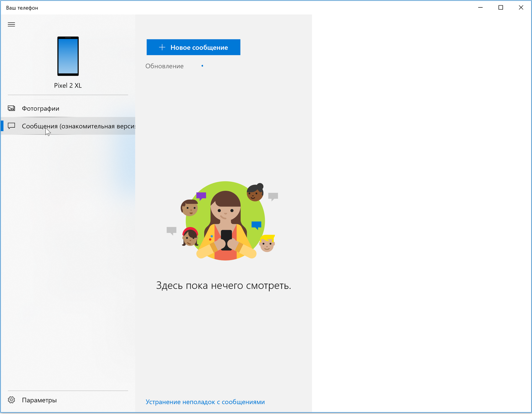Minimize the Ваш телефон window
Screen dimensions: 532x414
[x=480, y=7]
